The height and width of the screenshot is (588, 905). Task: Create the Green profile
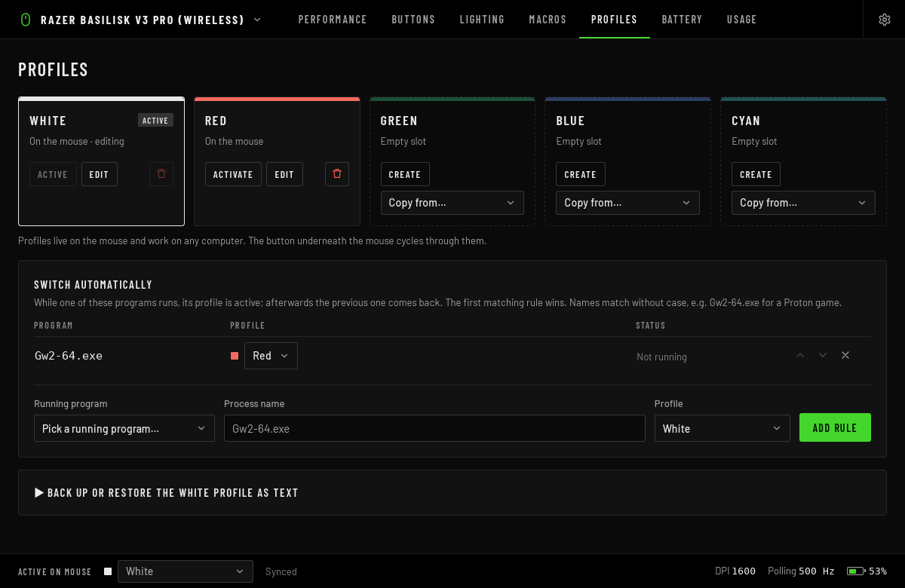click(405, 174)
